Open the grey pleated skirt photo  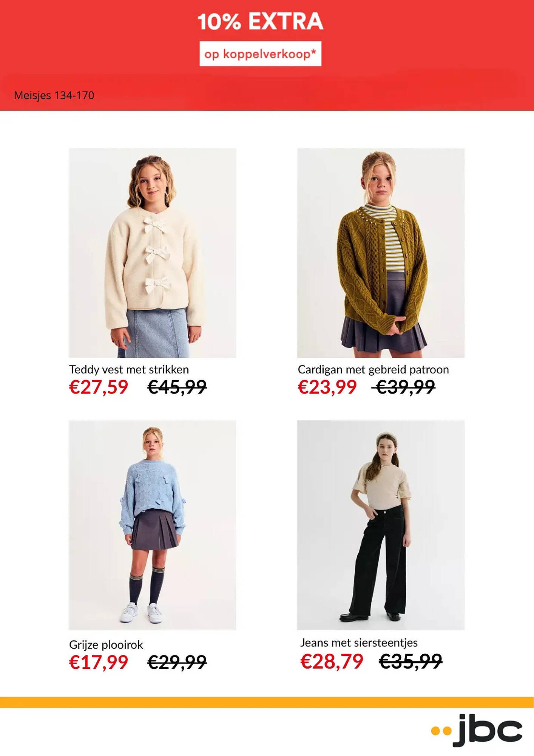click(x=153, y=525)
